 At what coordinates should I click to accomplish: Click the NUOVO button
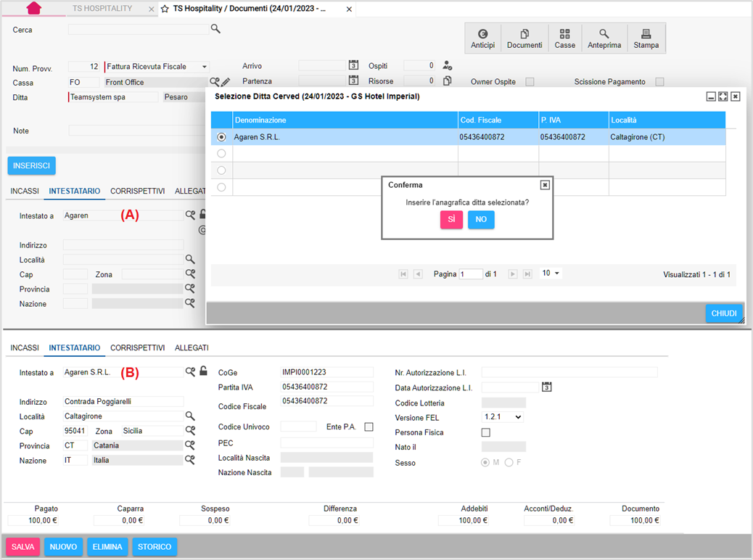63,547
